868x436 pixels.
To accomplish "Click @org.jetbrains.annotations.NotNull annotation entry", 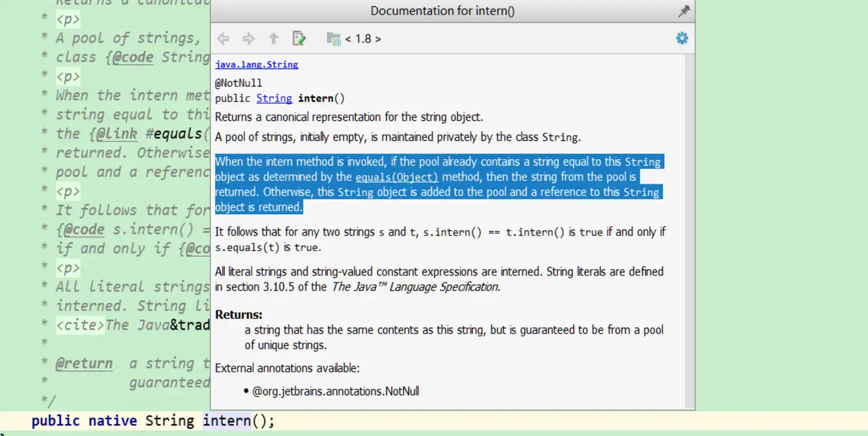I will 335,391.
